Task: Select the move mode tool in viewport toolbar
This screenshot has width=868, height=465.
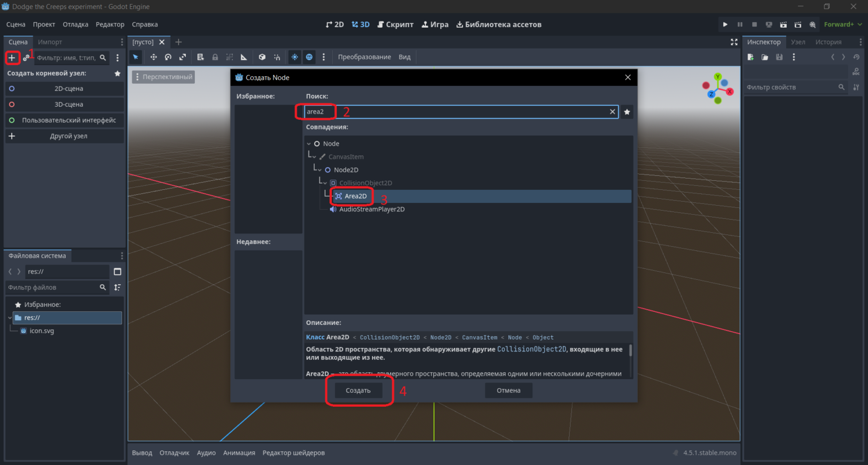Action: [153, 57]
